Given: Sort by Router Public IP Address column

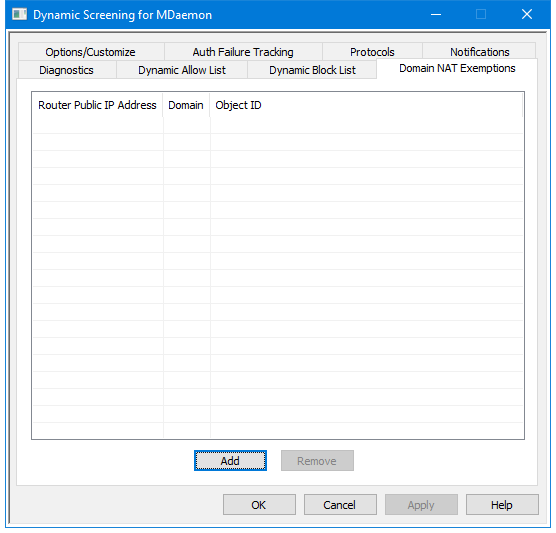Looking at the screenshot, I should pos(97,105).
